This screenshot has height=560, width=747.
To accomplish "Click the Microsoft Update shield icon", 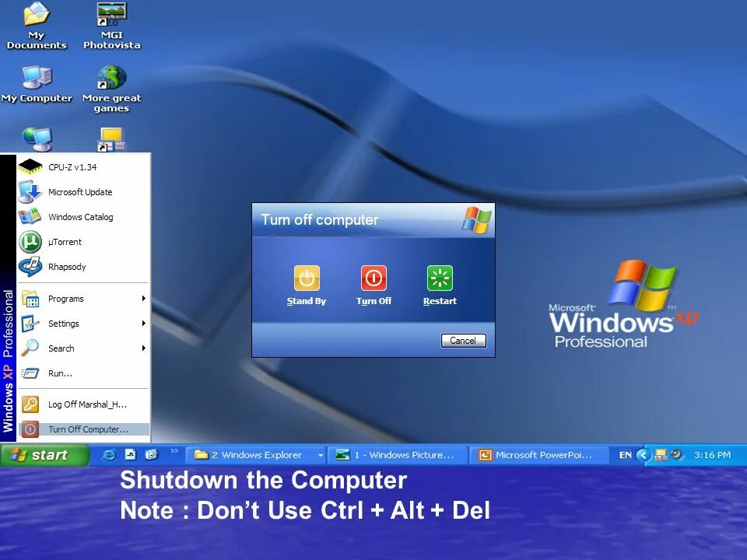I will pos(30,192).
